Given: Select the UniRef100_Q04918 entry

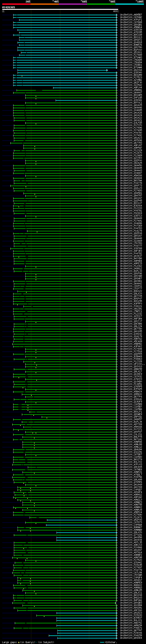Looking at the screenshot, I should coord(131,42).
